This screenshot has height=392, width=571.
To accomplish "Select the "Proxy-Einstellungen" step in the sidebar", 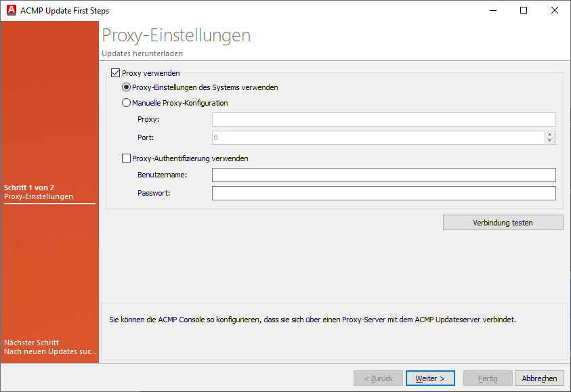I will (x=39, y=197).
